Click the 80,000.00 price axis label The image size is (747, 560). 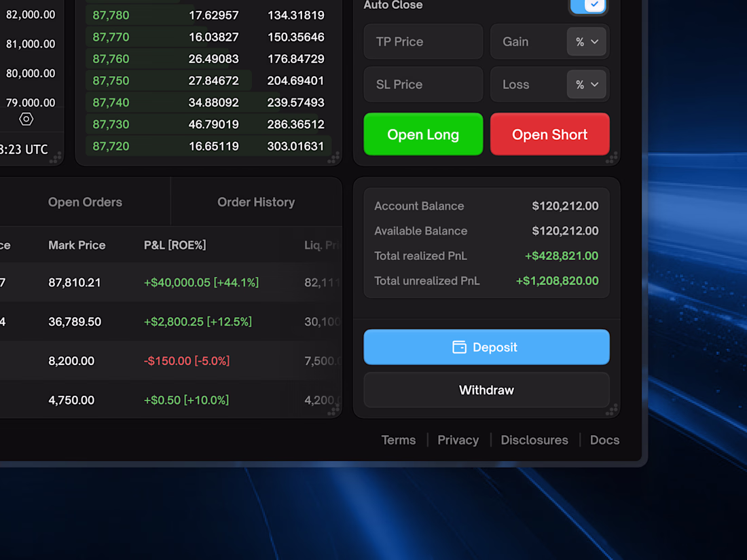[x=31, y=73]
